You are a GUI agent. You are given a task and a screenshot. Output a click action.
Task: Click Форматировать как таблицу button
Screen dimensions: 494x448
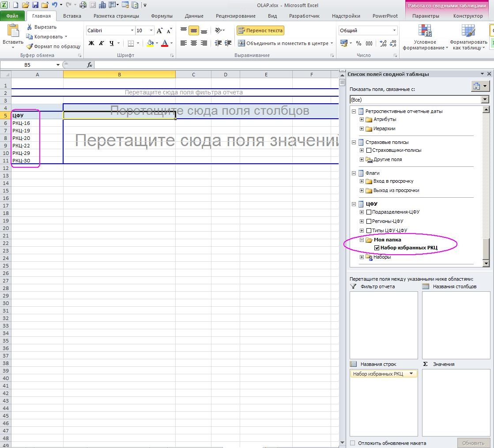tap(468, 37)
